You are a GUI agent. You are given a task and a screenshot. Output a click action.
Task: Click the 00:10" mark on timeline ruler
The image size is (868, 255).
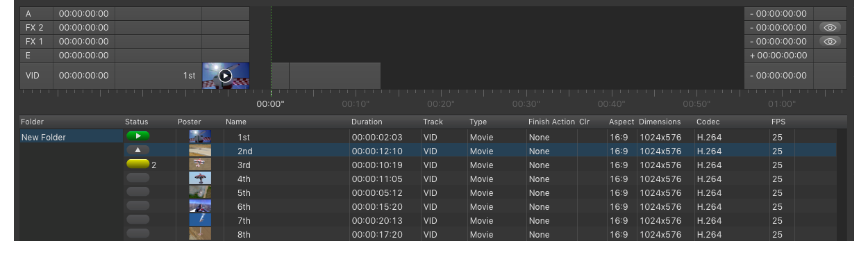point(356,104)
